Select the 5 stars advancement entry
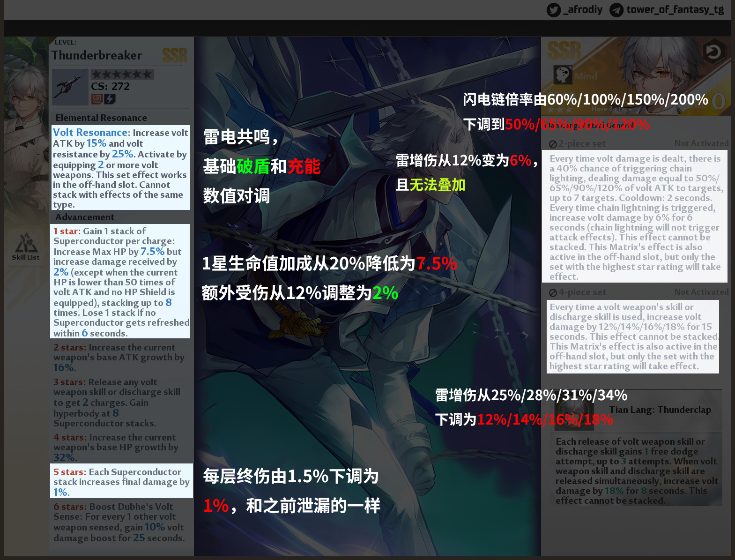The width and height of the screenshot is (735, 560). click(121, 481)
